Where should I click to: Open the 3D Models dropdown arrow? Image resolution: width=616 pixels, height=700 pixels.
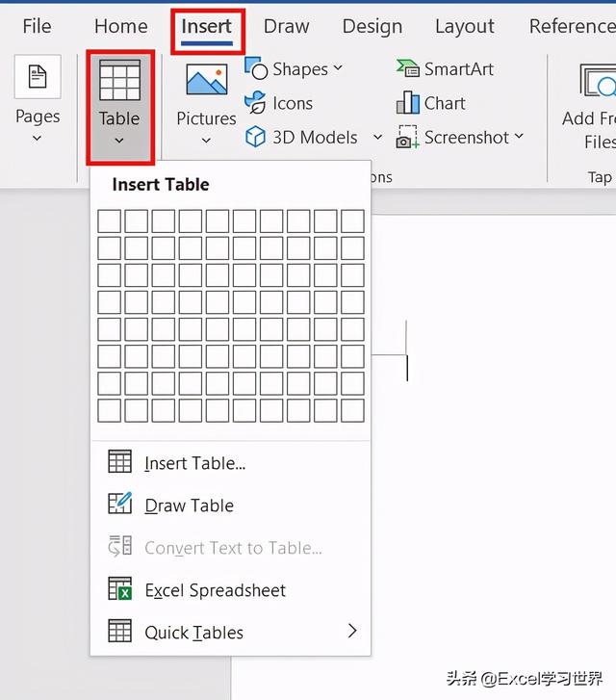(x=377, y=138)
